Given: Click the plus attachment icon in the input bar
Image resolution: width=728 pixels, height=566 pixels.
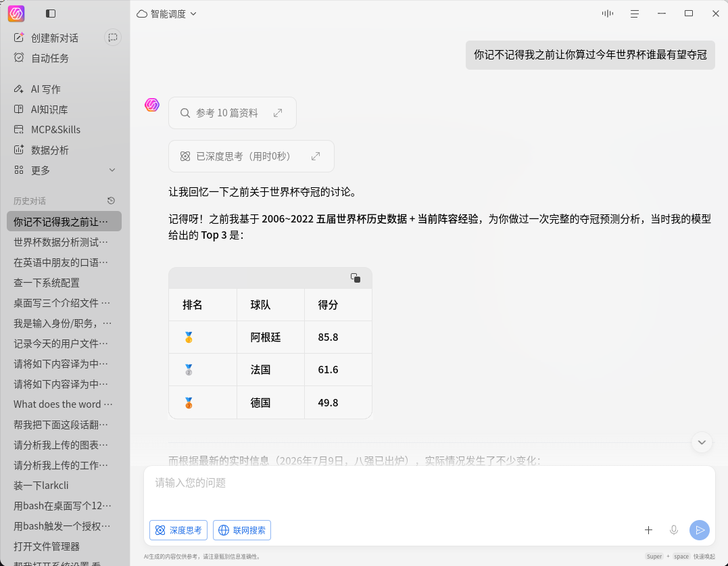Looking at the screenshot, I should (649, 529).
